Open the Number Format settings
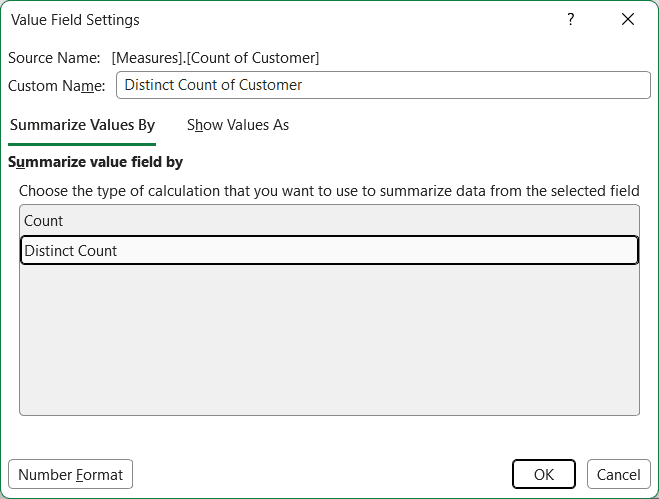This screenshot has height=499, width=659. pos(71,474)
